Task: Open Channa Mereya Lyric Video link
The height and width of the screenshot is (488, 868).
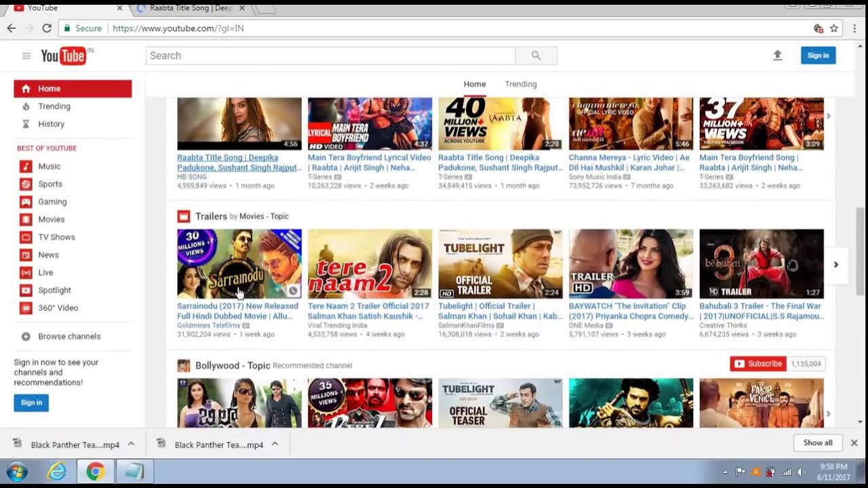Action: (629, 163)
